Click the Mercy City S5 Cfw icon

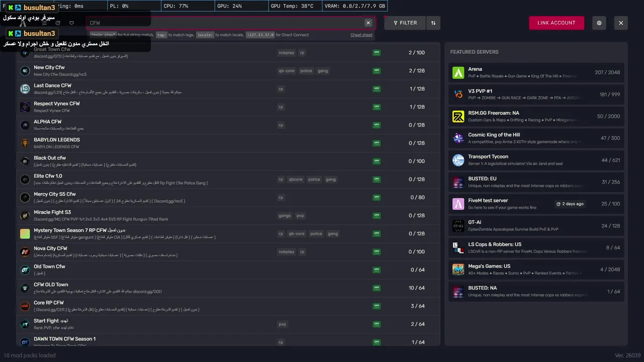click(25, 198)
